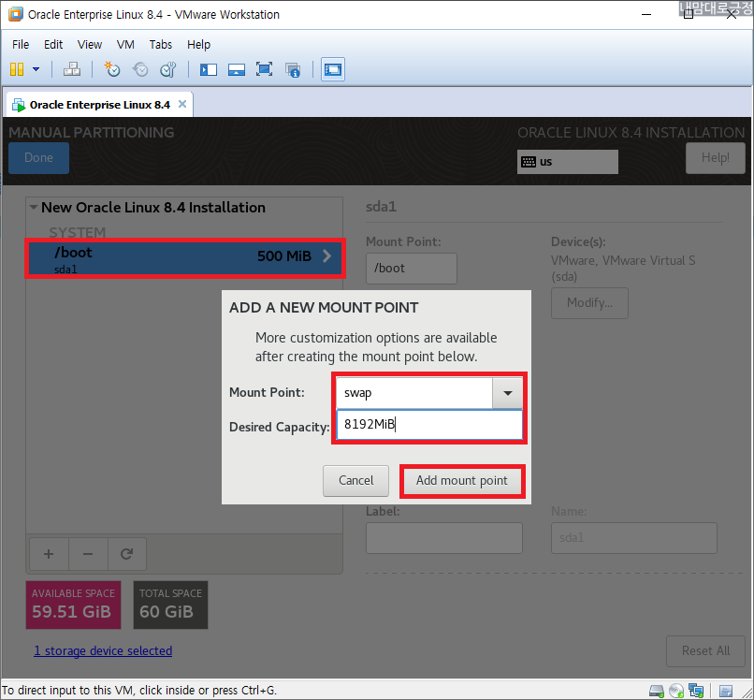Enter full screen mode icon
The width and height of the screenshot is (754, 700).
[265, 69]
